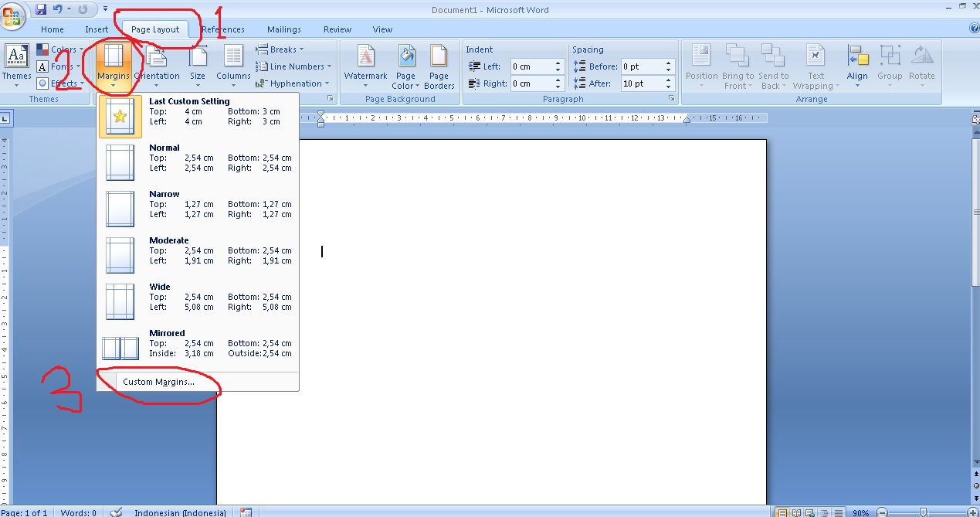Click the zoom slider handle
980x517 pixels.
click(x=923, y=512)
